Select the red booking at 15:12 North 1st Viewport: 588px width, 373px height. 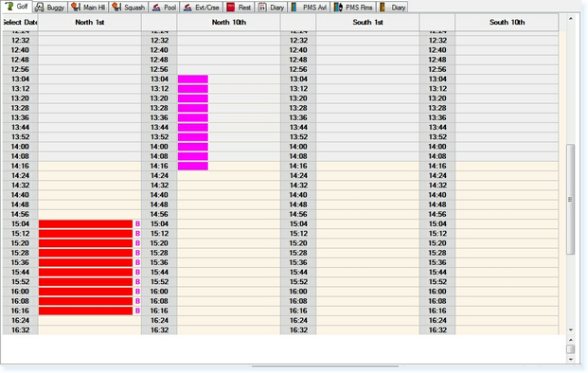tap(85, 234)
